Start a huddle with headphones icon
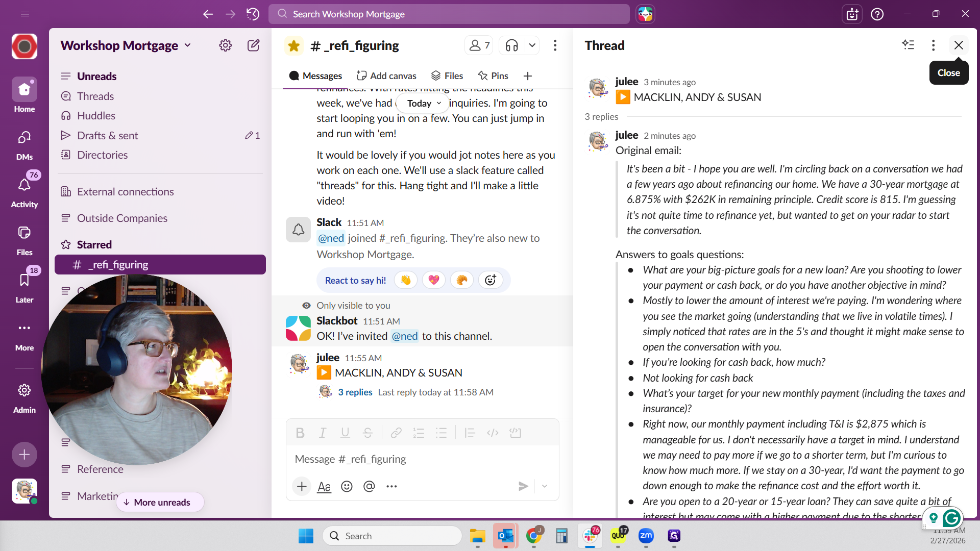Image resolution: width=980 pixels, height=551 pixels. pyautogui.click(x=511, y=45)
